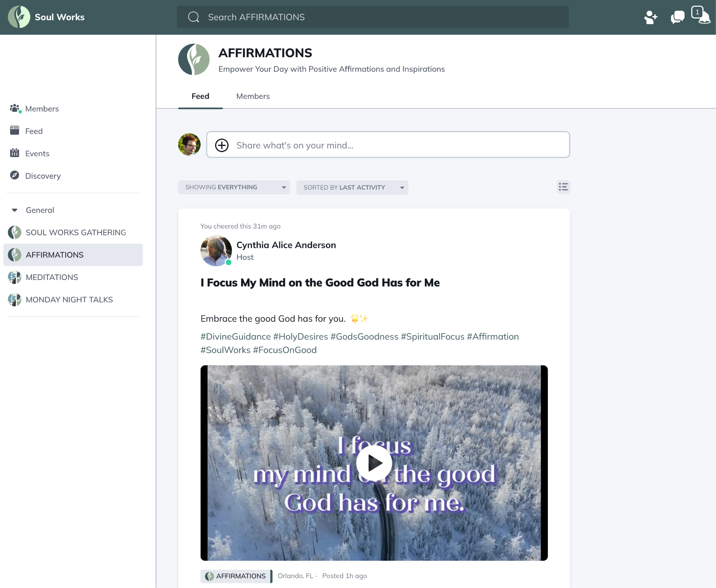Collapse the General section
Screen dimensions: 716x588
point(15,210)
